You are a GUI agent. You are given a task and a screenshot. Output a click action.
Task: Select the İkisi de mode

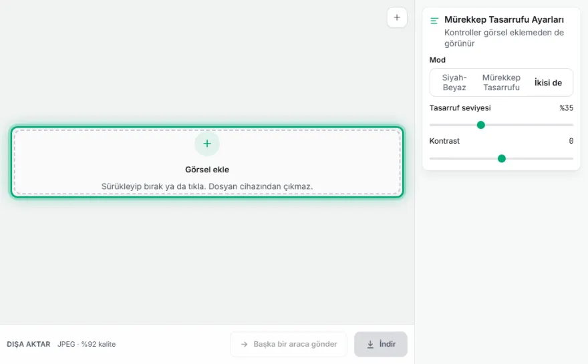click(548, 82)
